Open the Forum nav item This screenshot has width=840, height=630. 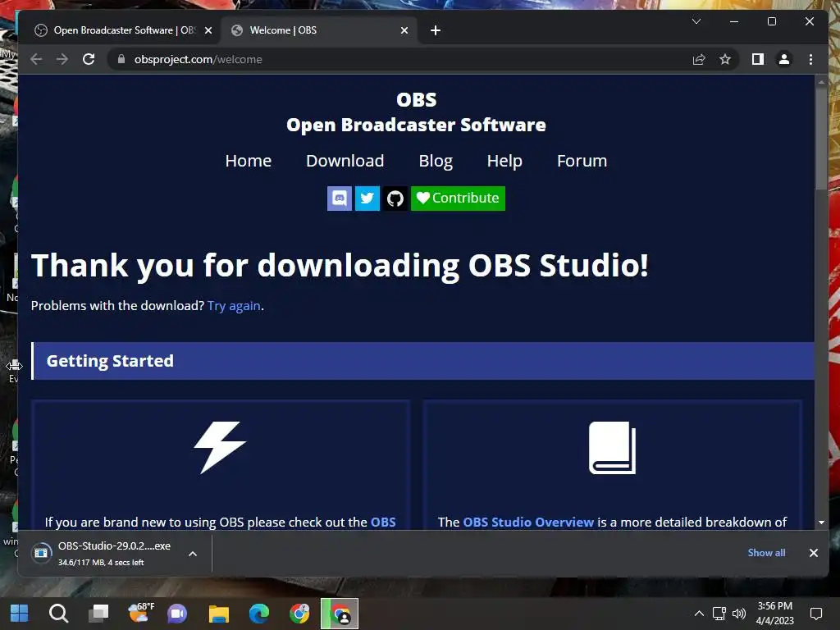(582, 161)
